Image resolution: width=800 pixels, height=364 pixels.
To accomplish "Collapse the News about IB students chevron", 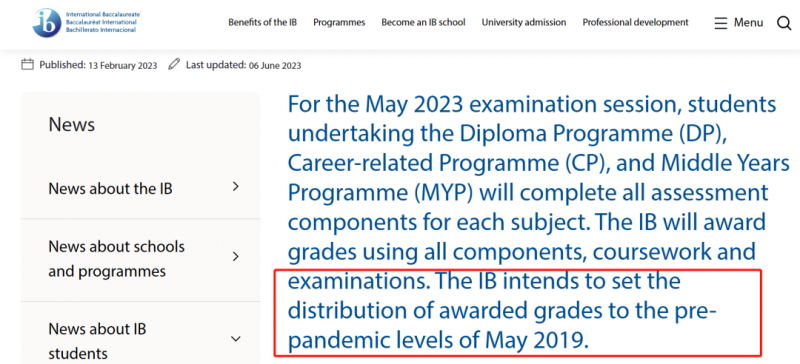I will click(235, 338).
